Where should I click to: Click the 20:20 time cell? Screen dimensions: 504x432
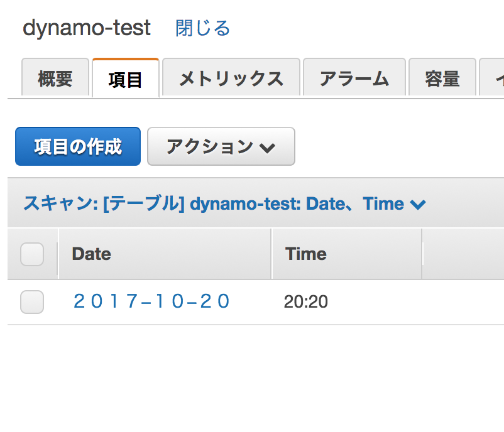tap(305, 302)
